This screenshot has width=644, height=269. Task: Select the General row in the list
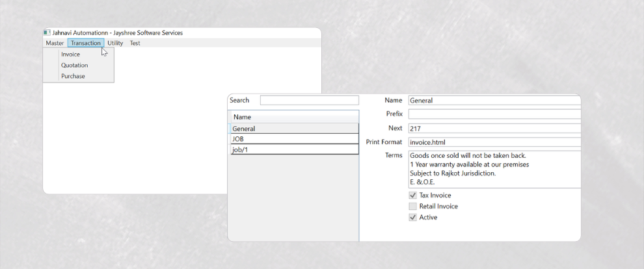(294, 129)
